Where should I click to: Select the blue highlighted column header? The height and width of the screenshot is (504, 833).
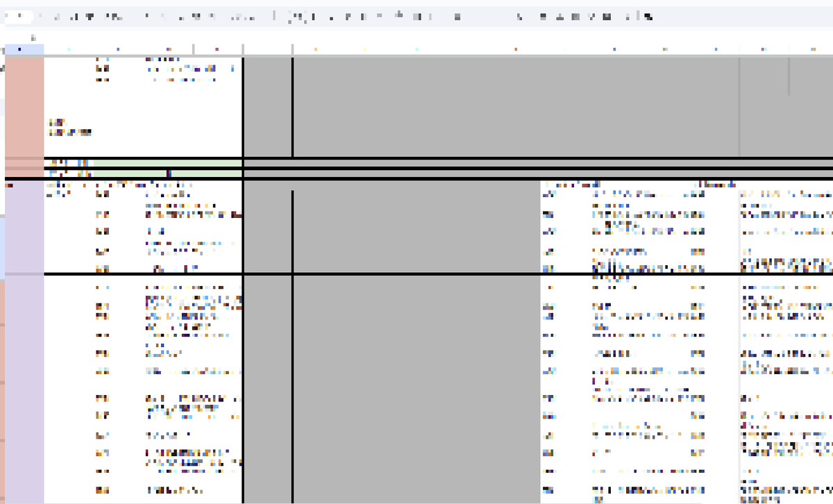tap(24, 49)
